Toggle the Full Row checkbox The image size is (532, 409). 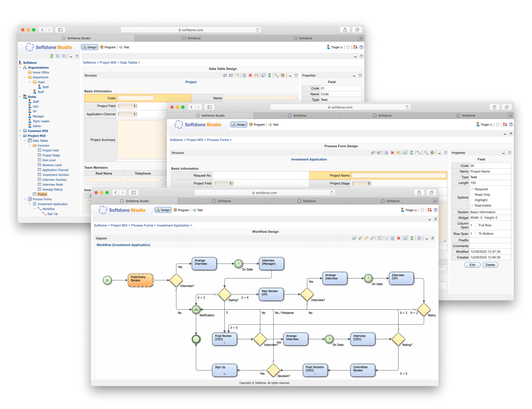click(x=476, y=225)
